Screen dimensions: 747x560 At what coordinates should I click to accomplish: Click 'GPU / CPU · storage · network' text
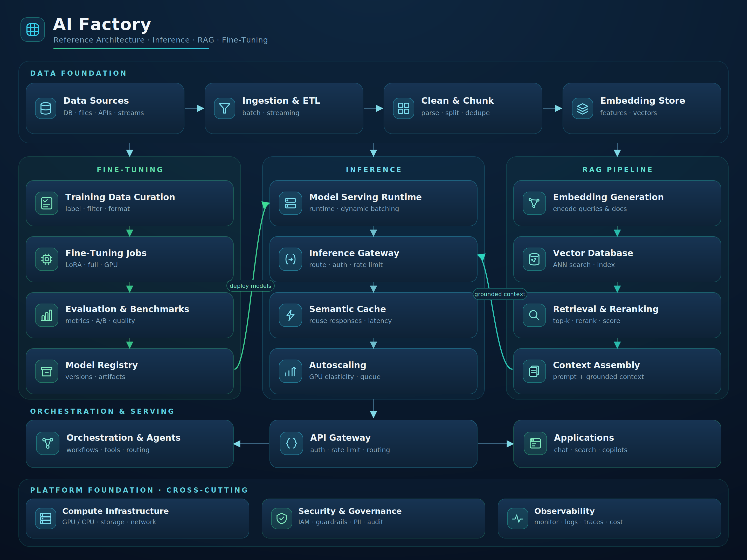(109, 522)
